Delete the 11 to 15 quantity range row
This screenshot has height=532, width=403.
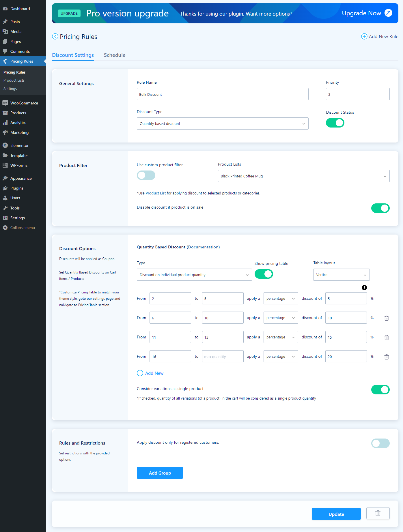387,337
